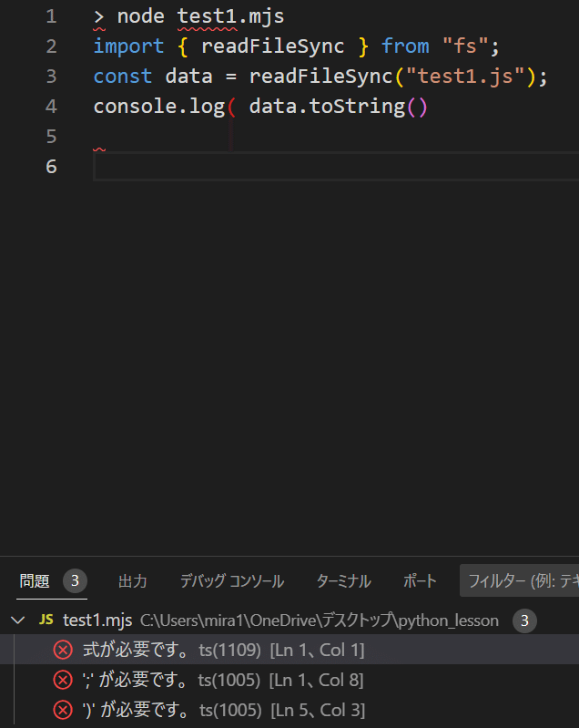Click line number 4 in the gutter
The image size is (579, 728).
click(52, 107)
